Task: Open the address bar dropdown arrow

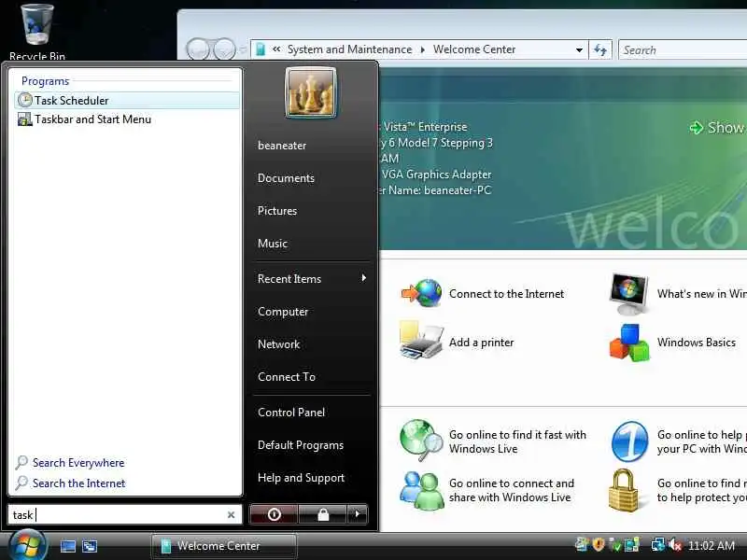Action: (579, 50)
